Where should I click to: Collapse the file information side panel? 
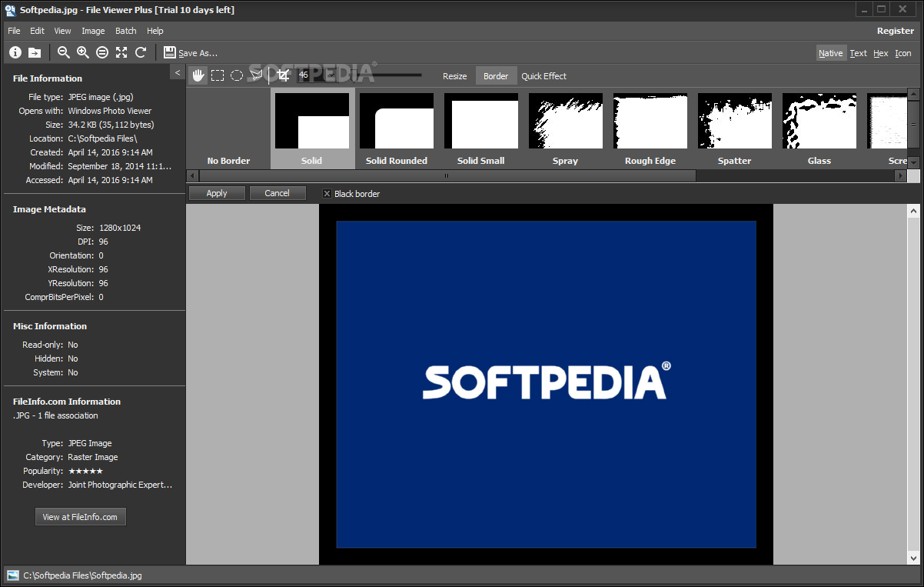coord(178,73)
